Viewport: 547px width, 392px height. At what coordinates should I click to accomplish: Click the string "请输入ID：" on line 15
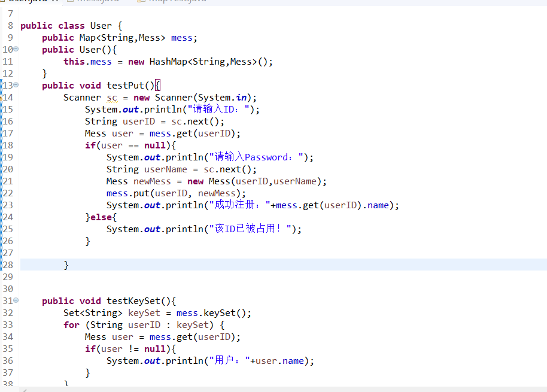(219, 110)
